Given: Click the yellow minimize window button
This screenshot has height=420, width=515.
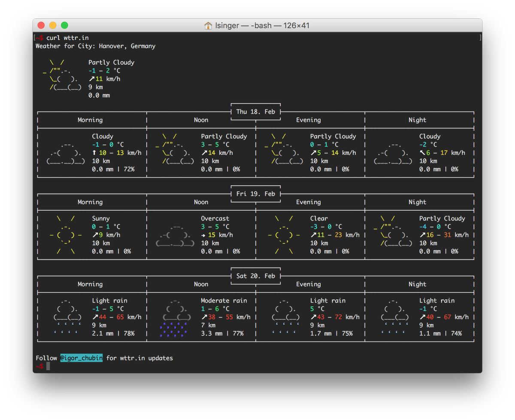Looking at the screenshot, I should [53, 25].
